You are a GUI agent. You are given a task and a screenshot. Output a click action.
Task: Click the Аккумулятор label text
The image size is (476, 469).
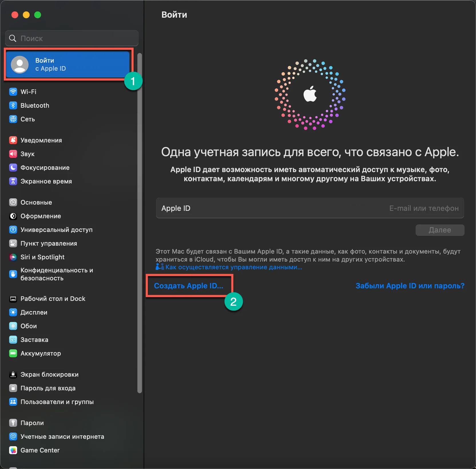41,353
